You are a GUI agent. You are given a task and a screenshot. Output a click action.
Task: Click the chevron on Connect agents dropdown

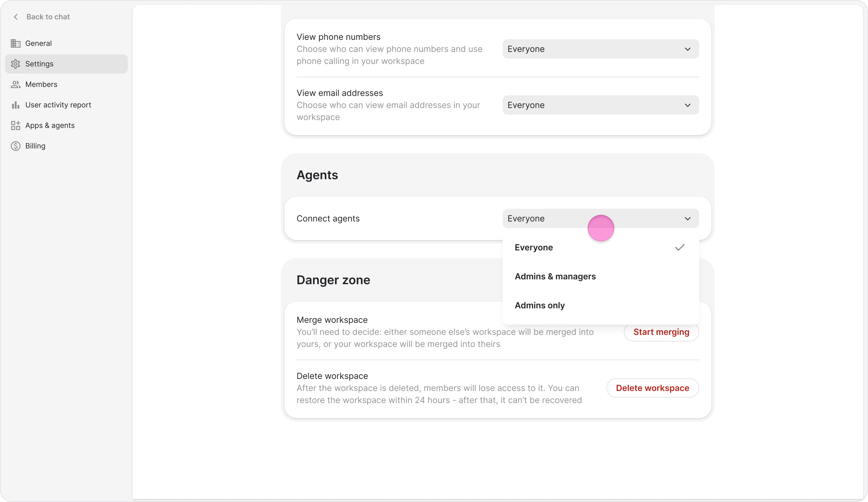(x=687, y=219)
